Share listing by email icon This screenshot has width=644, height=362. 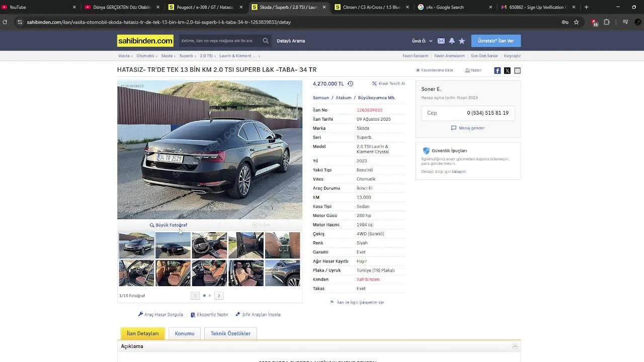[517, 70]
